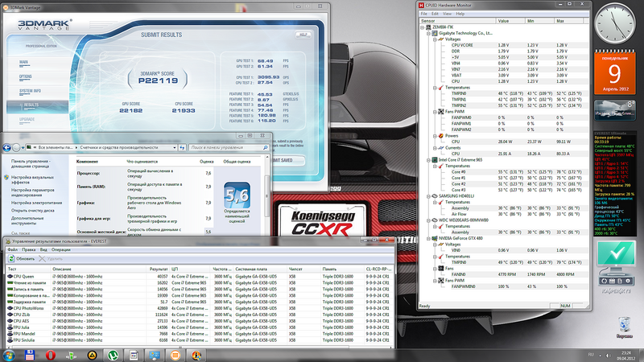Click Панель управления домашняя страница link

(30, 164)
